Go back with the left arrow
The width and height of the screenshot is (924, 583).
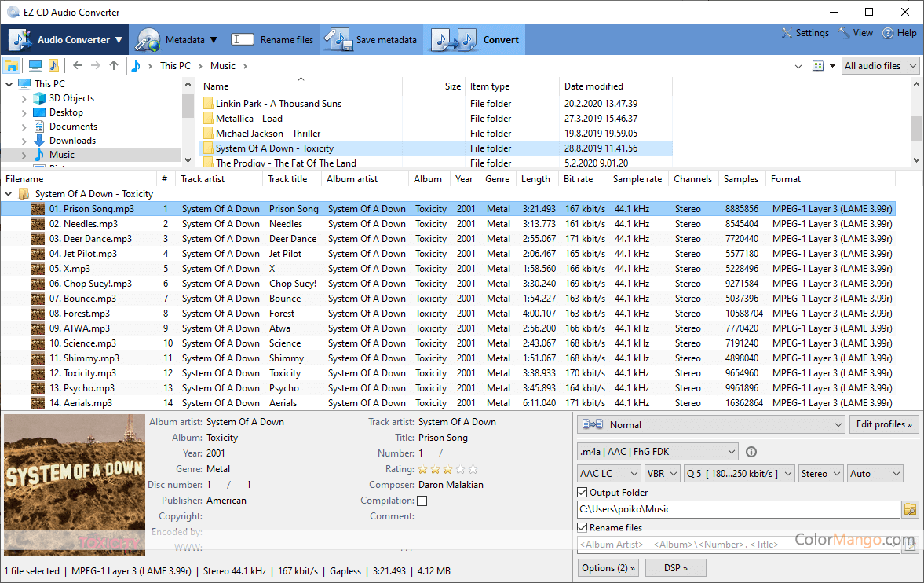78,65
